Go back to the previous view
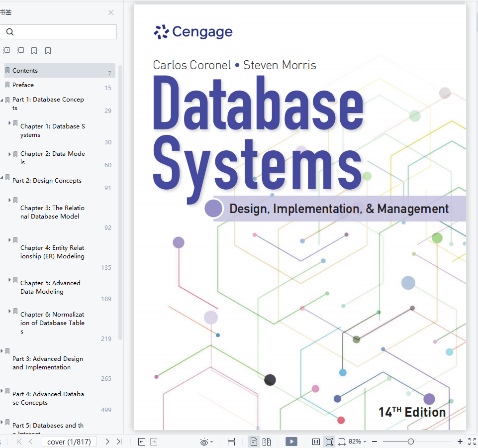478x448 pixels. [142, 442]
